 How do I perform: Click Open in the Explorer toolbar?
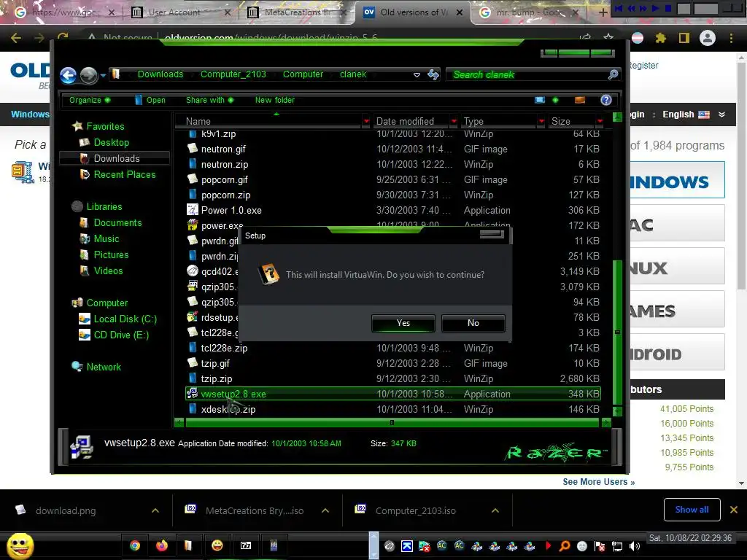point(150,100)
